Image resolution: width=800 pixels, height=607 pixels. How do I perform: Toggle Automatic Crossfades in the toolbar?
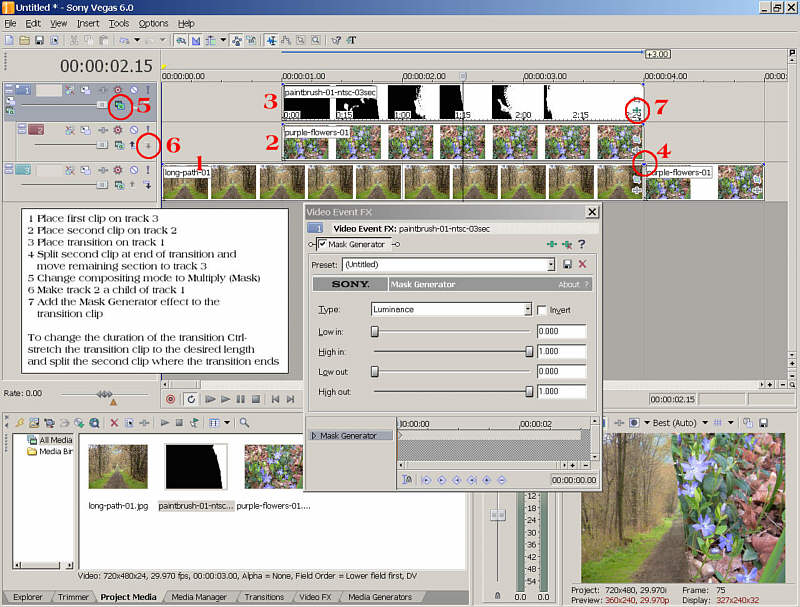(196, 40)
